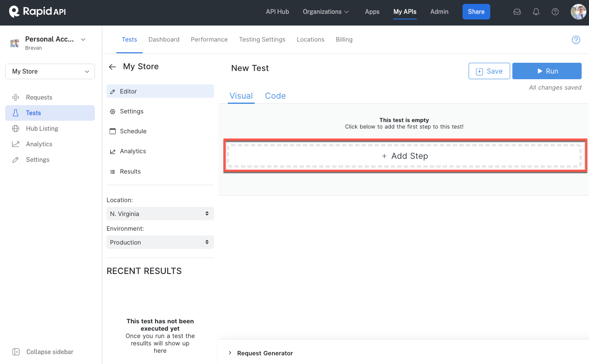This screenshot has width=589, height=364.
Task: Open the Location N. Virginia dropdown
Action: tap(160, 214)
